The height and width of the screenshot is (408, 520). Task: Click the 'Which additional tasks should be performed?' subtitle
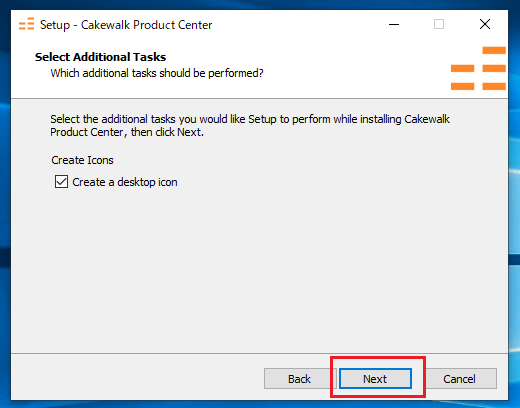tap(157, 73)
